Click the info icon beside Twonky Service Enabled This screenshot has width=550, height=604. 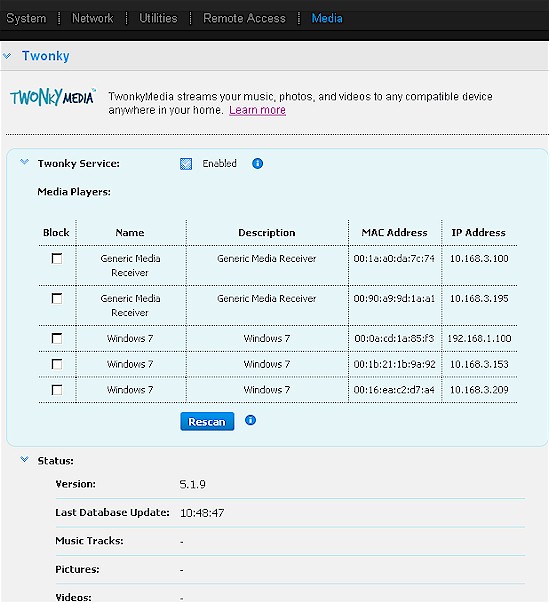257,164
